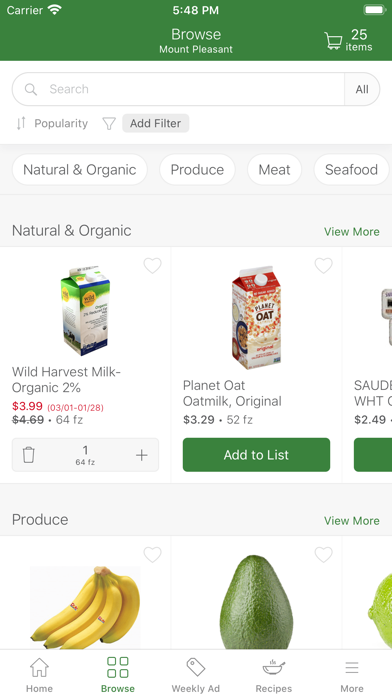Viewport: 392px width, 696px height.
Task: Increase Wild Harvest Milk quantity with plus
Action: (142, 455)
